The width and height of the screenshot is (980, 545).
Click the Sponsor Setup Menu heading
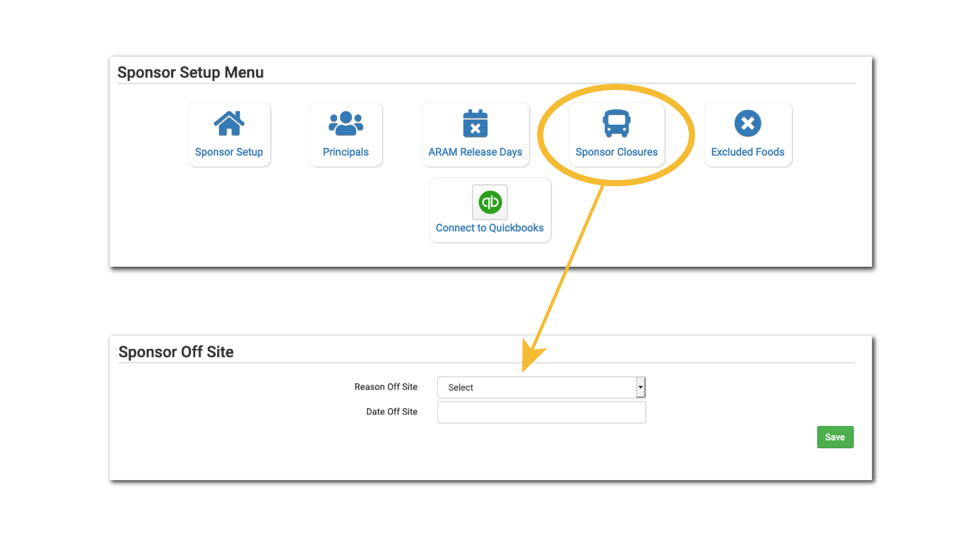coord(190,72)
